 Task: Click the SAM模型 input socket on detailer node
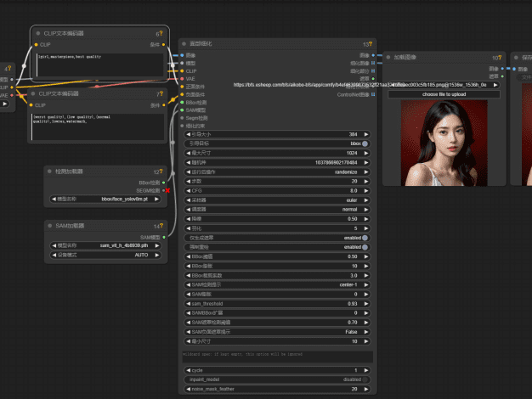(x=182, y=110)
